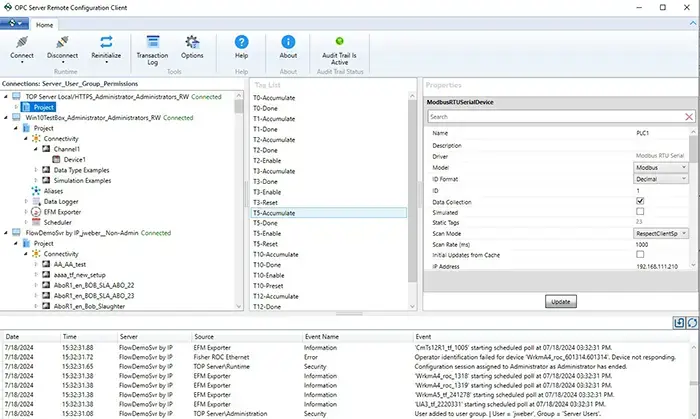This screenshot has height=419, width=700.
Task: Click the AA_AA_test channel icon
Action: (46, 264)
